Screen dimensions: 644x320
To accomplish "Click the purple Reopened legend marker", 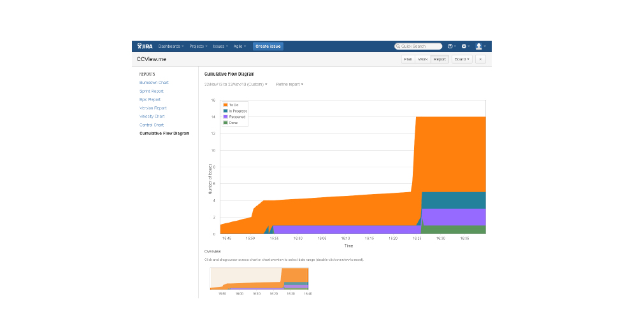I will [225, 116].
